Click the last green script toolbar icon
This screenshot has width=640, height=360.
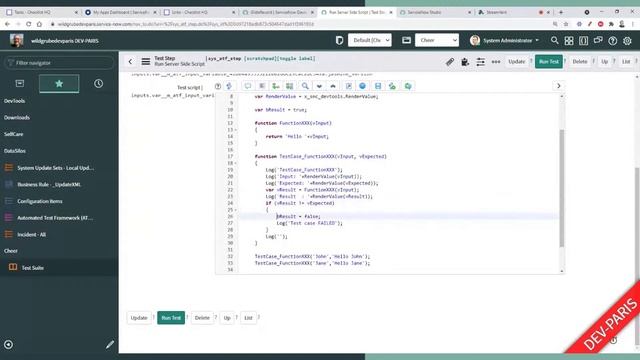408,86
